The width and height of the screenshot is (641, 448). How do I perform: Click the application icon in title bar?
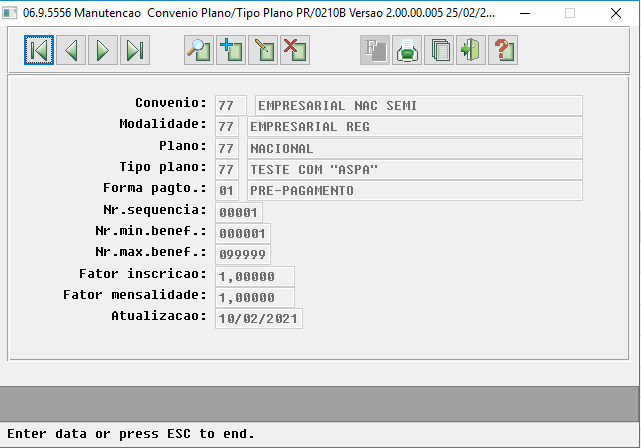tap(9, 13)
